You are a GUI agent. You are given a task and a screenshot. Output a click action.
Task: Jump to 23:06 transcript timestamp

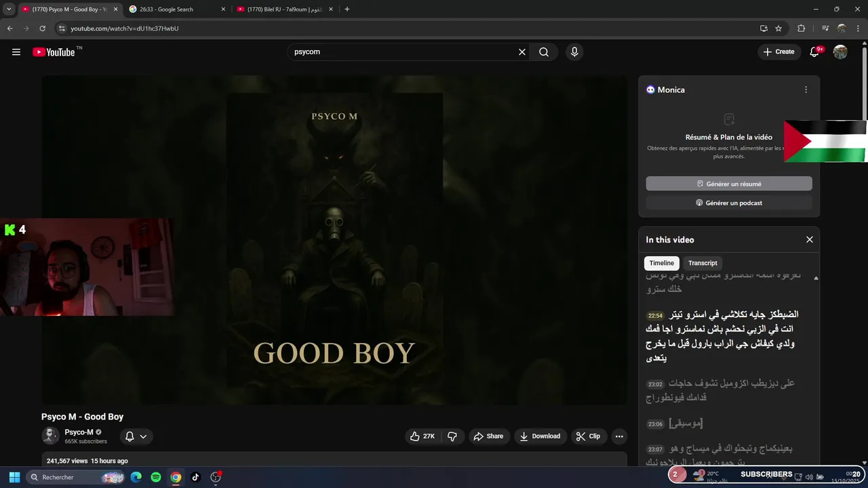click(x=655, y=424)
